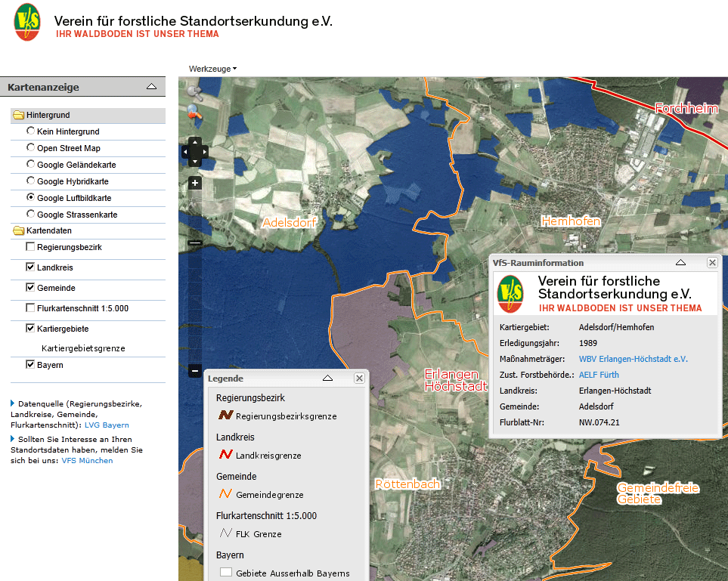Click the VfS logo in the page header

point(27,22)
